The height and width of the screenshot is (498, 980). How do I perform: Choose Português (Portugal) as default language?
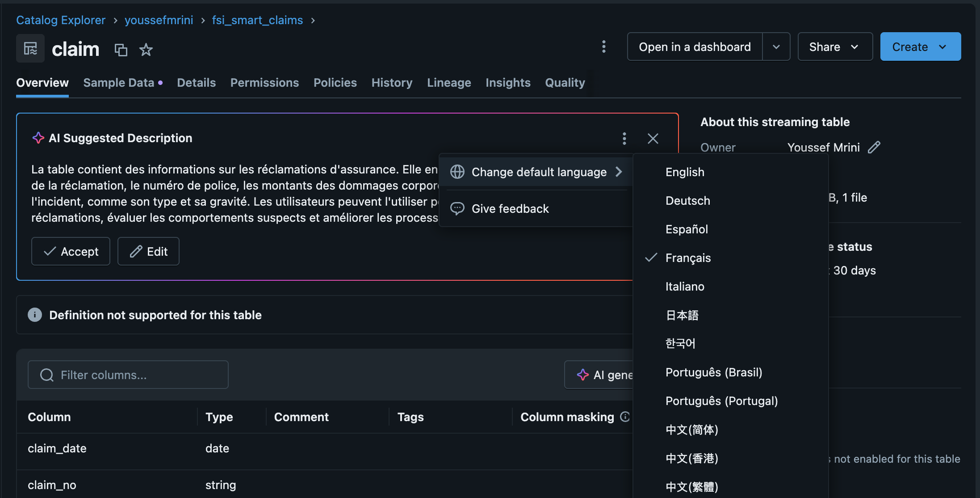coord(731,401)
